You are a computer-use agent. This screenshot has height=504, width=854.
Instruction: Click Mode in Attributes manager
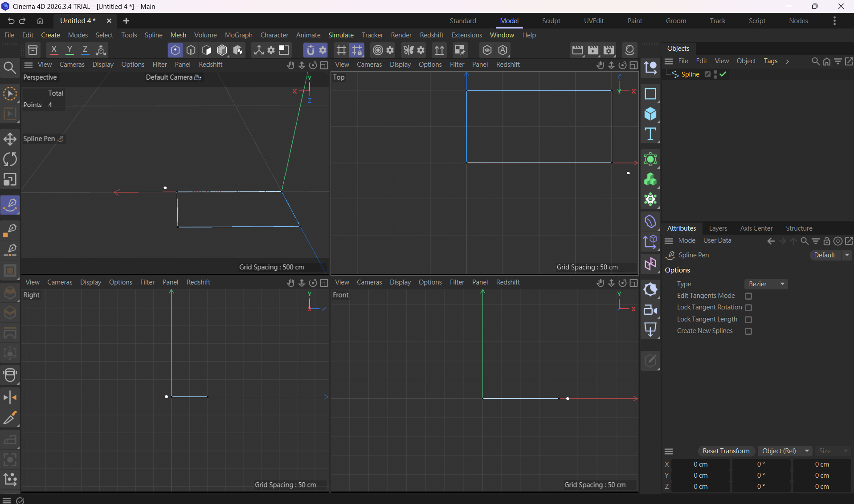(x=686, y=240)
